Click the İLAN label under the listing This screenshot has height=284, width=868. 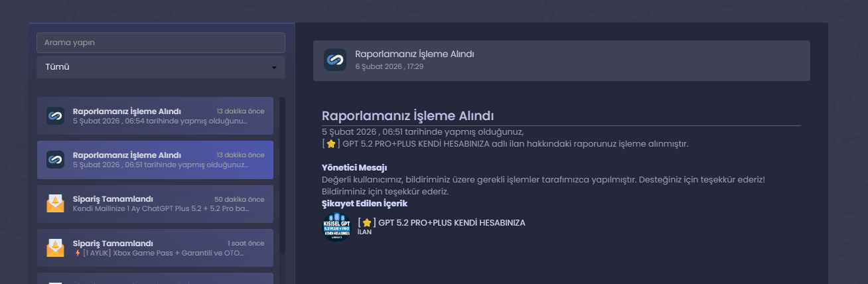coord(364,232)
